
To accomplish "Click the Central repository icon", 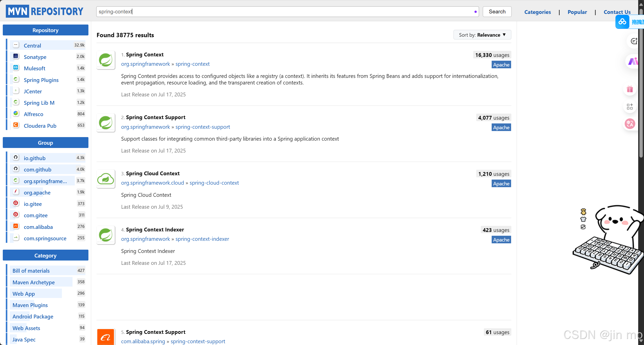I will (16, 45).
